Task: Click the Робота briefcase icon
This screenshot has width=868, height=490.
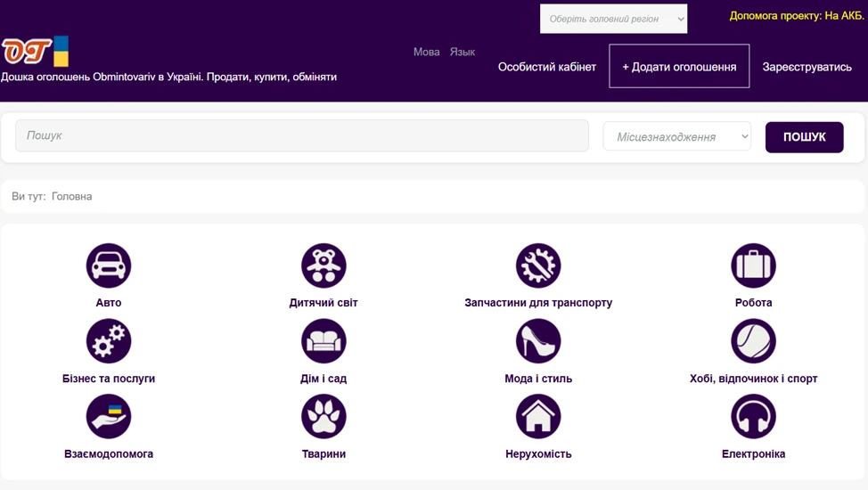Action: 753,265
